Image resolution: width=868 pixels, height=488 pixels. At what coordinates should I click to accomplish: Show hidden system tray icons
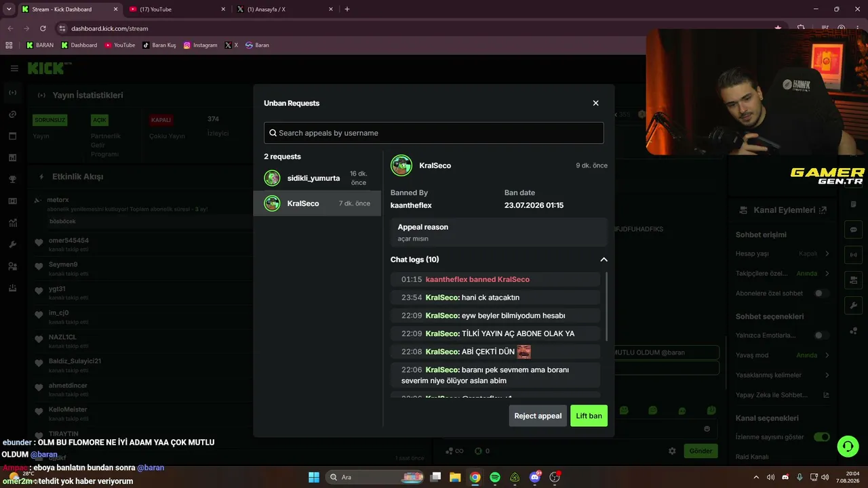tap(756, 477)
